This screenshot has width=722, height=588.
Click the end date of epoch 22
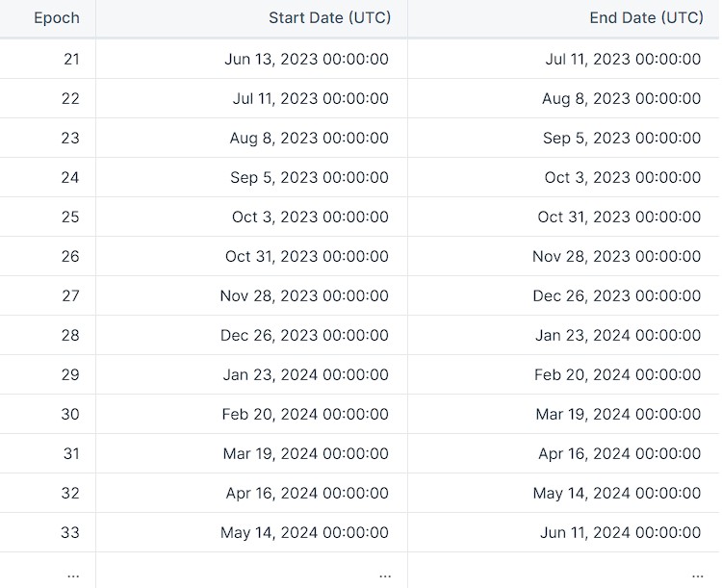tap(621, 98)
